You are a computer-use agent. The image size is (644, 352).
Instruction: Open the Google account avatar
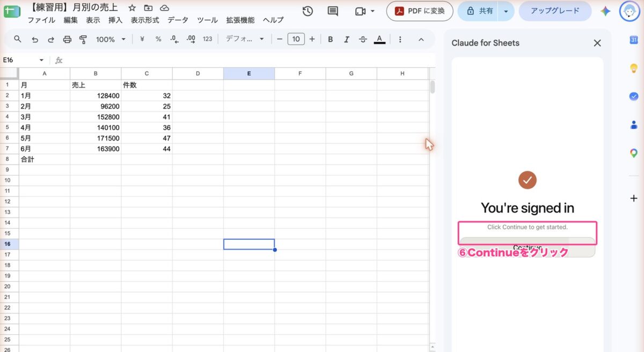tap(629, 11)
